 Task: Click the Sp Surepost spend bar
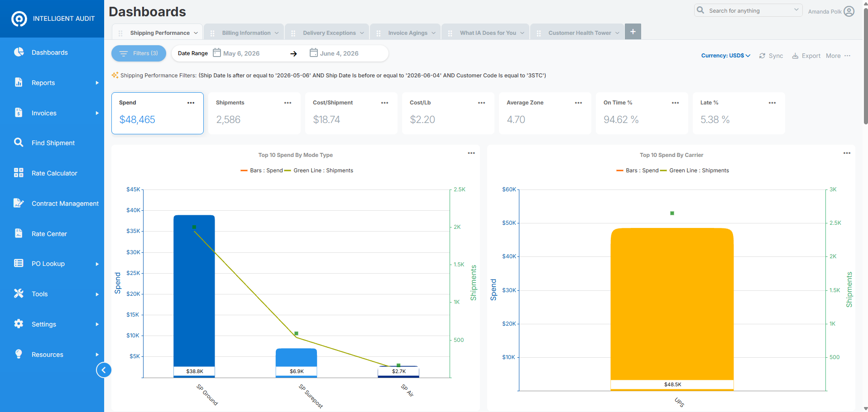click(x=296, y=363)
